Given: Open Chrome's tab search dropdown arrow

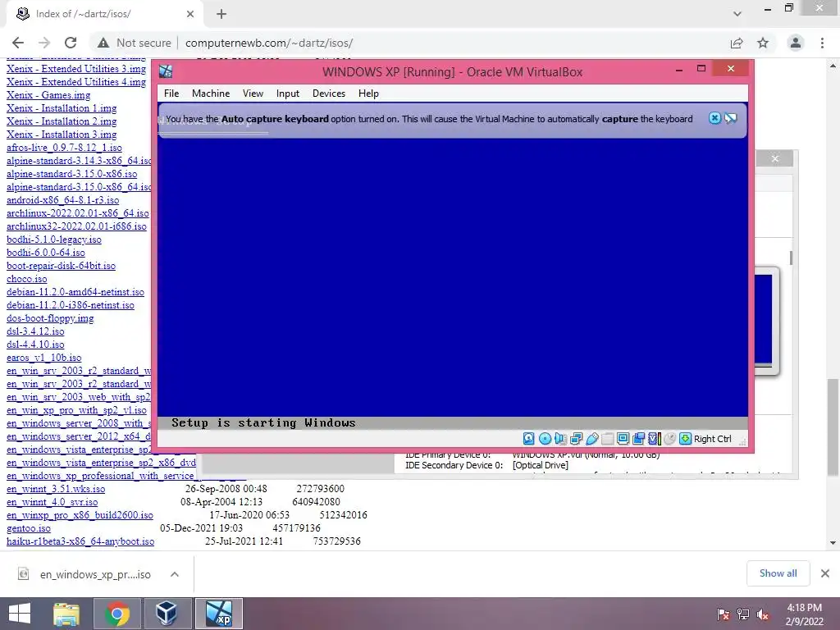Looking at the screenshot, I should (x=737, y=14).
